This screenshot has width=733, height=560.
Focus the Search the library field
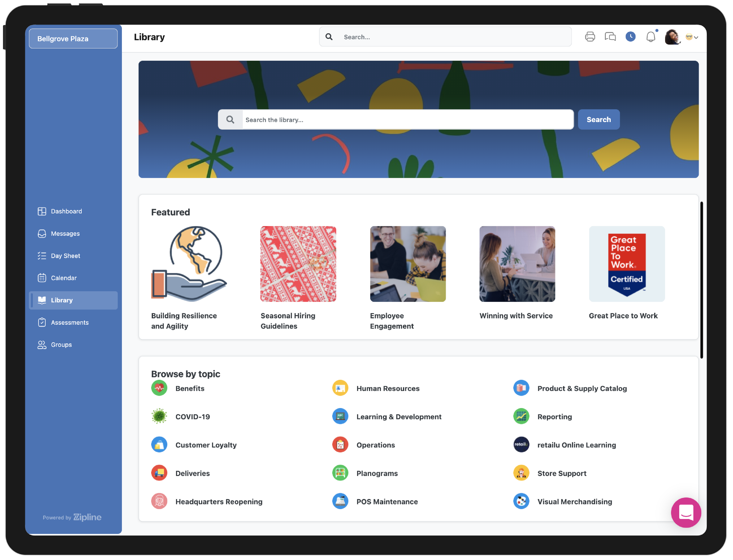(407, 120)
